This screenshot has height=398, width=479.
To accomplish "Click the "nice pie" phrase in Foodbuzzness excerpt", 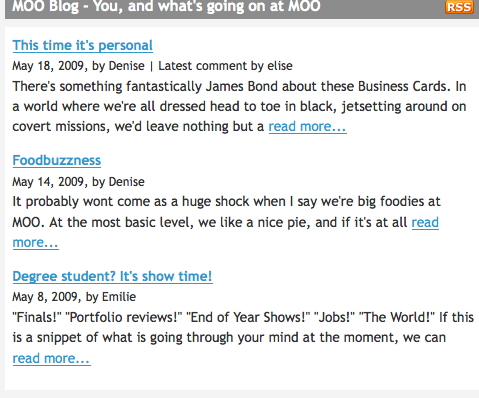I will tap(284, 222).
